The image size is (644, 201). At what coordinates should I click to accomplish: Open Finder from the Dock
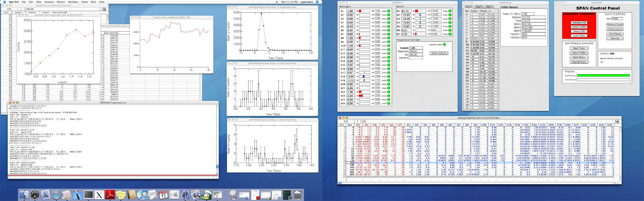(24, 194)
